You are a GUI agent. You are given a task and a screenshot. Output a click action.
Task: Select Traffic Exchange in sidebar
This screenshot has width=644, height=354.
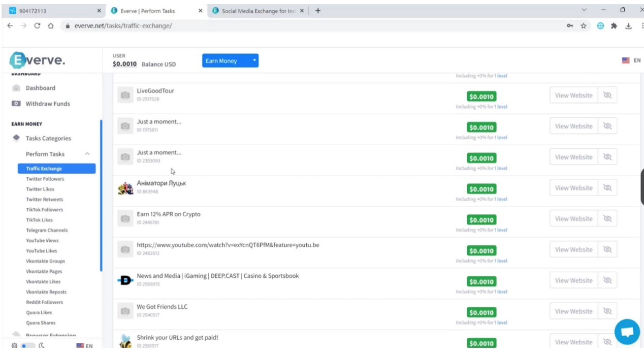point(56,169)
